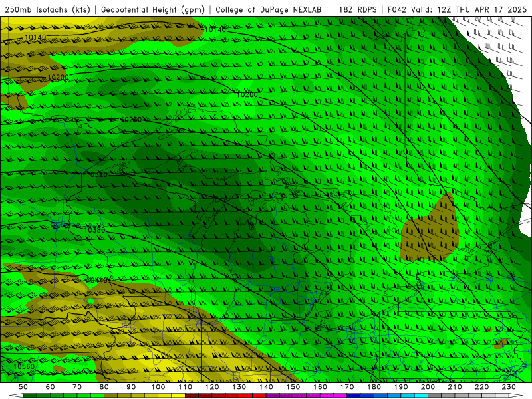This screenshot has width=532, height=399.
Task: Click the 10560 height contour label
Action: (x=24, y=366)
